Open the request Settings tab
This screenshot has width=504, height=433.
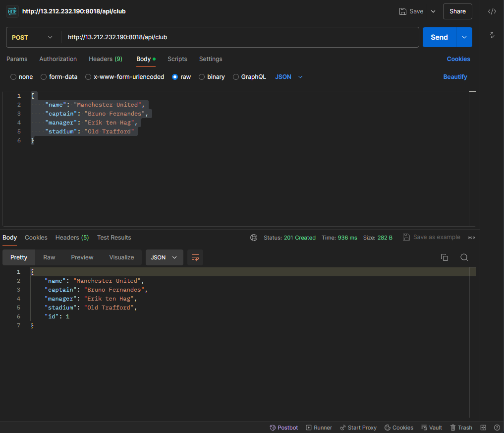coord(211,59)
